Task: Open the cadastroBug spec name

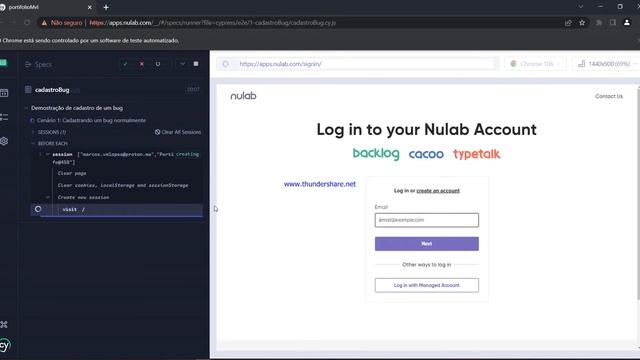Action: click(x=52, y=90)
